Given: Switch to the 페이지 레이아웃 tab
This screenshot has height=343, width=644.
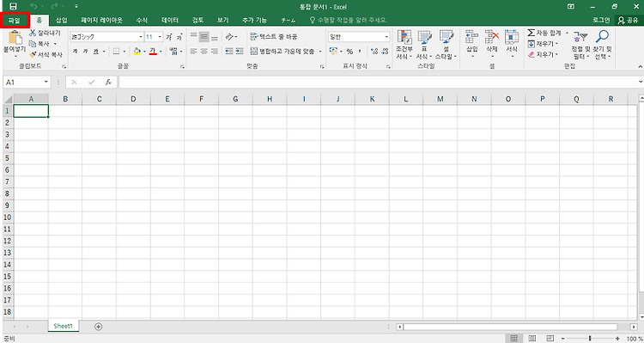Looking at the screenshot, I should tap(102, 20).
